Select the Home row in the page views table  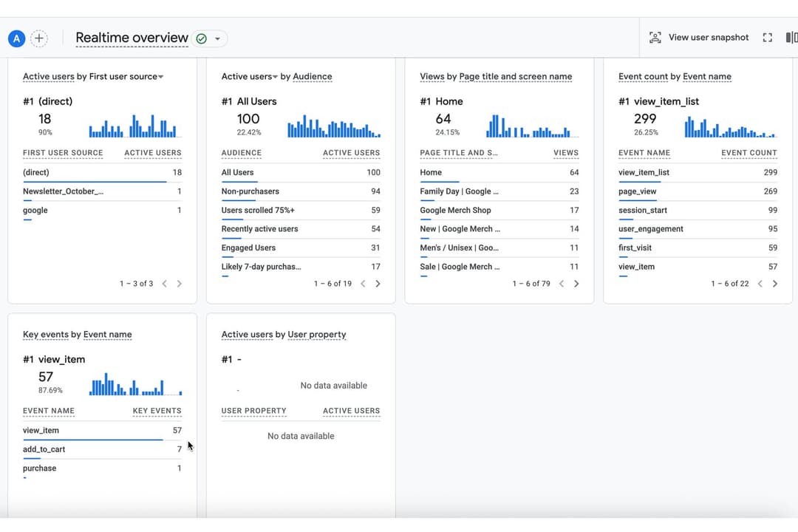pyautogui.click(x=499, y=173)
